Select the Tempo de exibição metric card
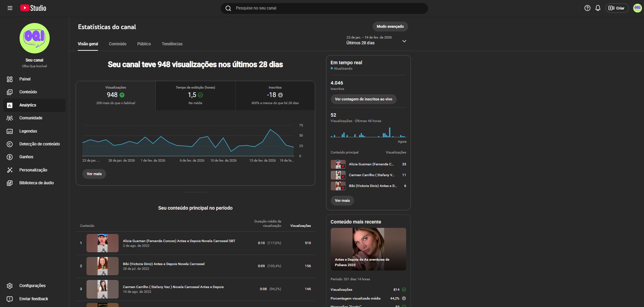The height and width of the screenshot is (307, 644). (195, 95)
